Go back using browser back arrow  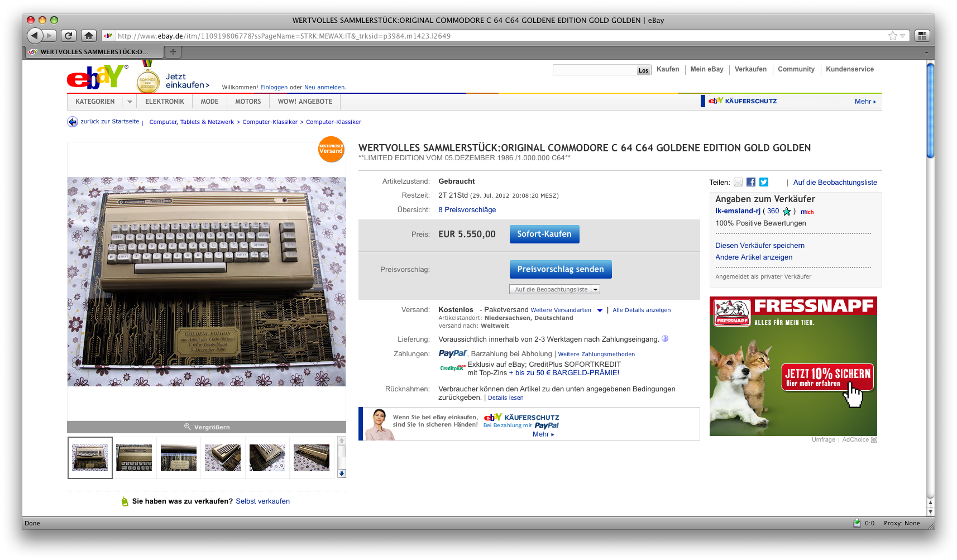point(35,36)
